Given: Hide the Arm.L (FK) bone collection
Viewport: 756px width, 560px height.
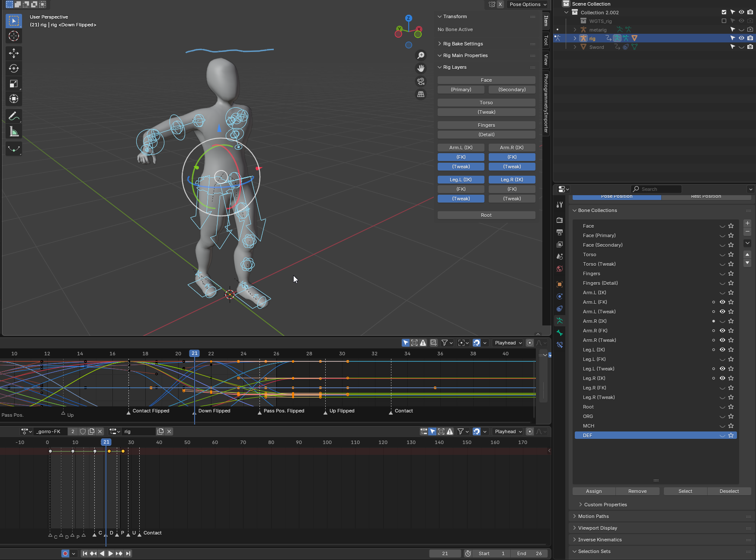Looking at the screenshot, I should coord(722,302).
